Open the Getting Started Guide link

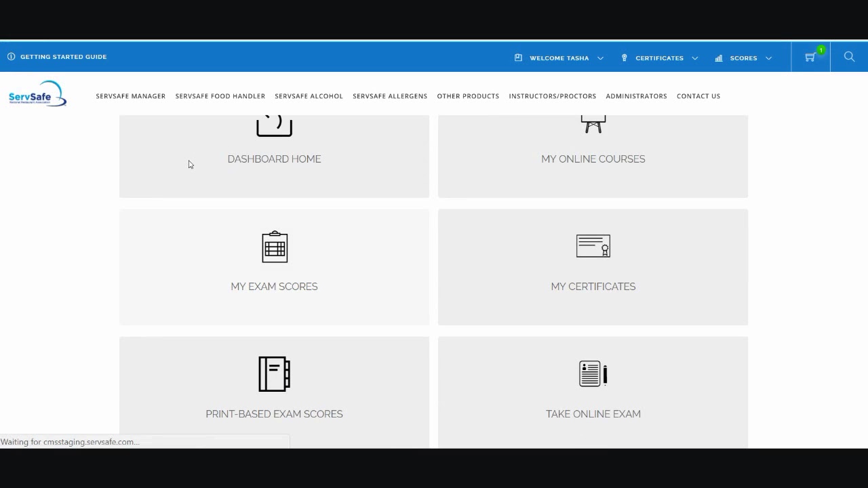click(64, 57)
